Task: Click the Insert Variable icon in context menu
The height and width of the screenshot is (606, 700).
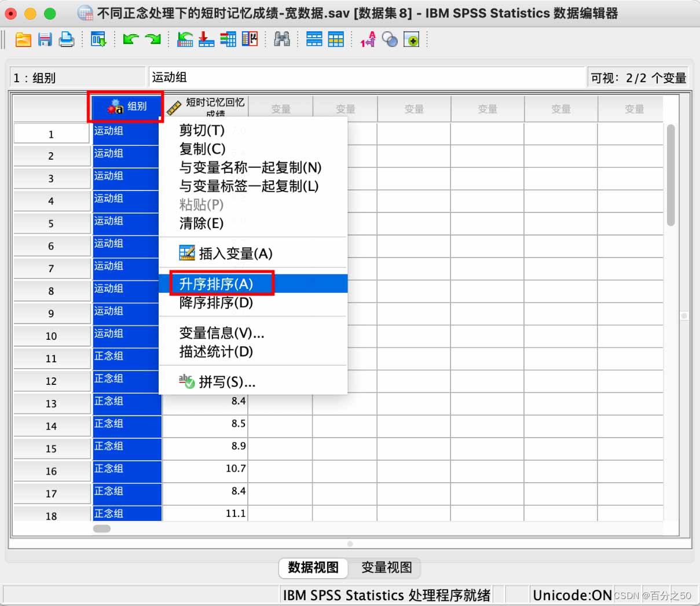Action: click(187, 253)
